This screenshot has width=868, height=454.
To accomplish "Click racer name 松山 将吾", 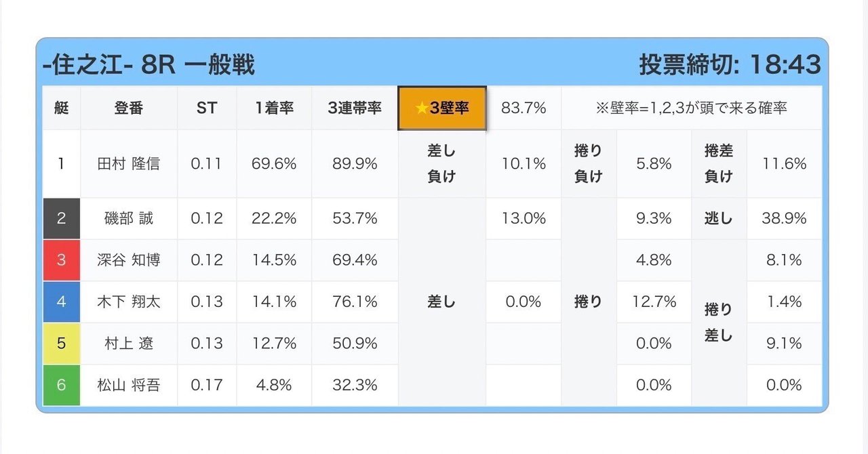I will point(129,385).
